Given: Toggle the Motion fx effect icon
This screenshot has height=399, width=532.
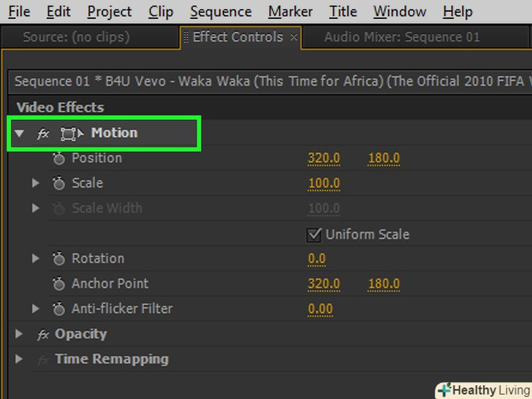Looking at the screenshot, I should [43, 134].
